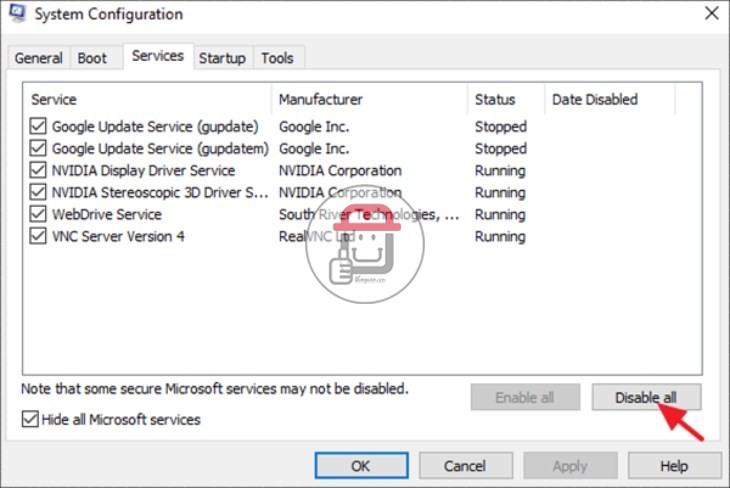The height and width of the screenshot is (488, 730).
Task: Click the Cancel button
Action: [466, 466]
